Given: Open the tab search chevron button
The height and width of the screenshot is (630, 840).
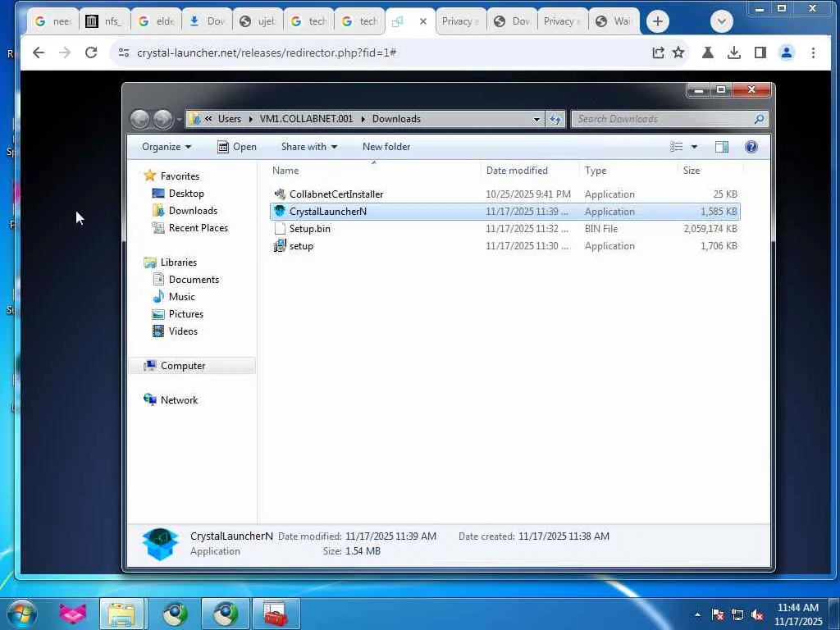Looking at the screenshot, I should click(x=722, y=21).
